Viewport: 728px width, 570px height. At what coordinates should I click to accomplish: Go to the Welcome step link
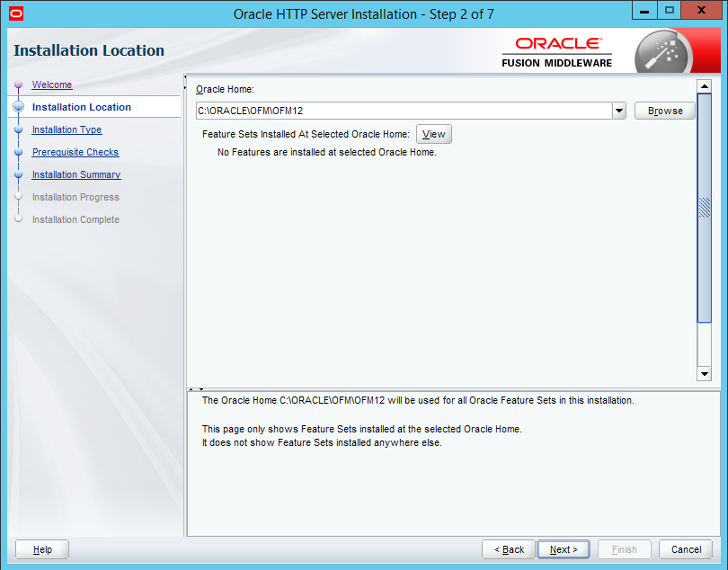52,85
